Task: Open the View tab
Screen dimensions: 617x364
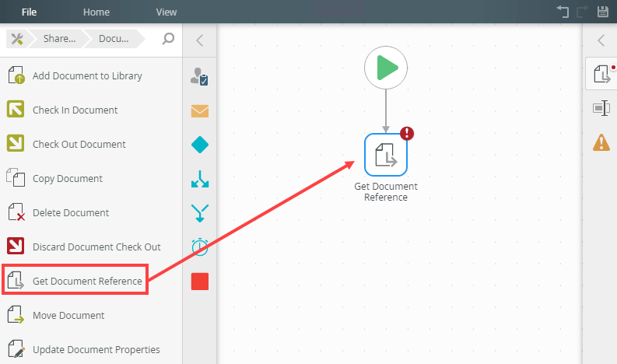Action: [166, 12]
